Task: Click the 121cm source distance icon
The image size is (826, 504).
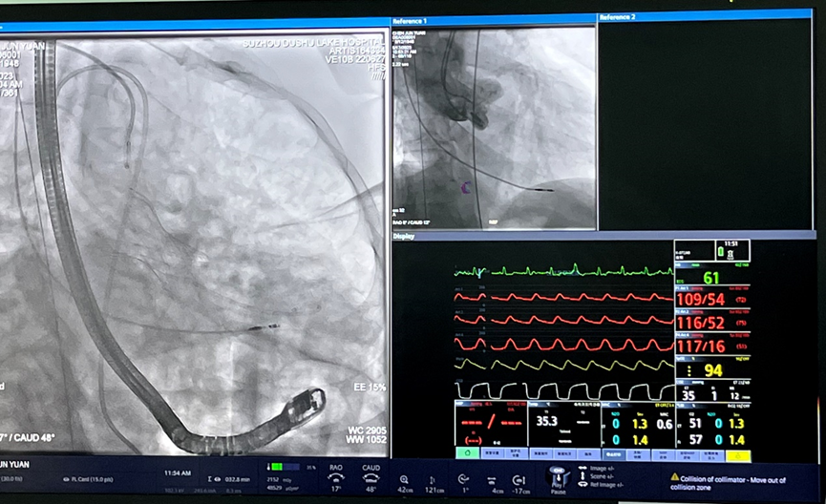Action: [432, 479]
